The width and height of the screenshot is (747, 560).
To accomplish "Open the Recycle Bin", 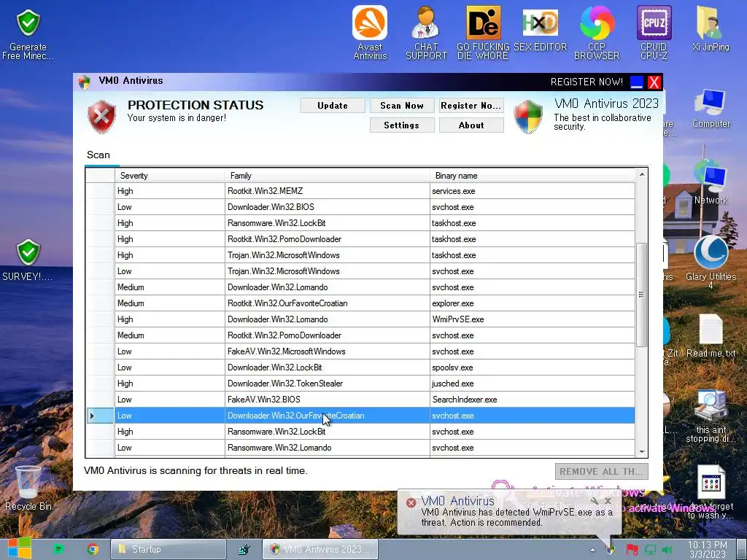I will click(28, 488).
